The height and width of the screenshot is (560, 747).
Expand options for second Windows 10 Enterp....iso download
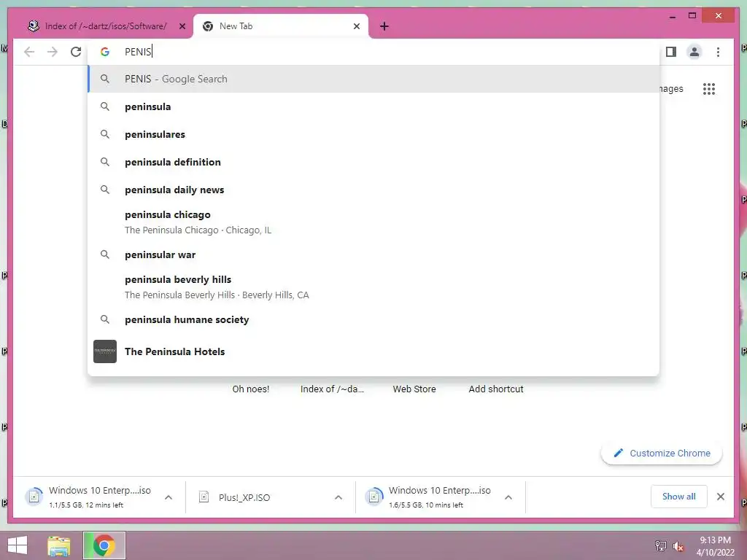point(508,497)
